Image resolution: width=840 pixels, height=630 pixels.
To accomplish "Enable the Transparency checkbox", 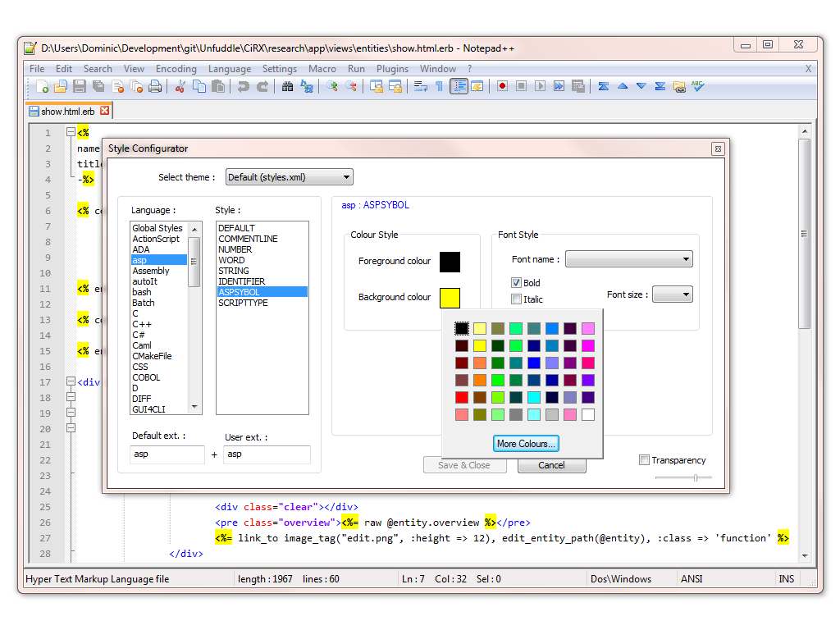I will pyautogui.click(x=645, y=459).
